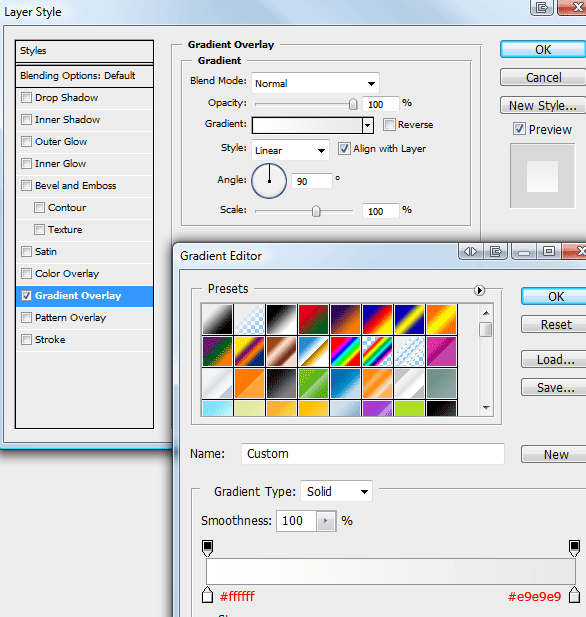This screenshot has width=586, height=617.
Task: Expand the gradient Style Linear dropdown
Action: pos(290,150)
